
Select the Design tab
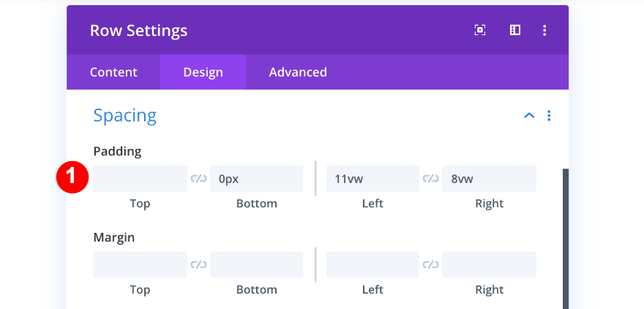203,72
